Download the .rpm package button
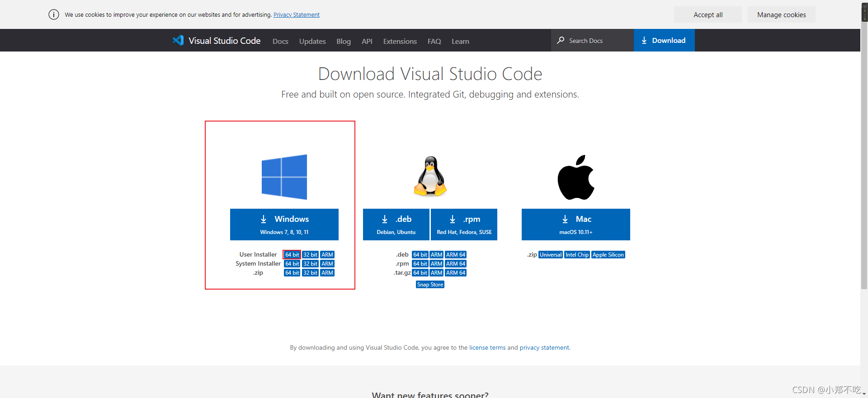Image resolution: width=868 pixels, height=398 pixels. click(464, 225)
